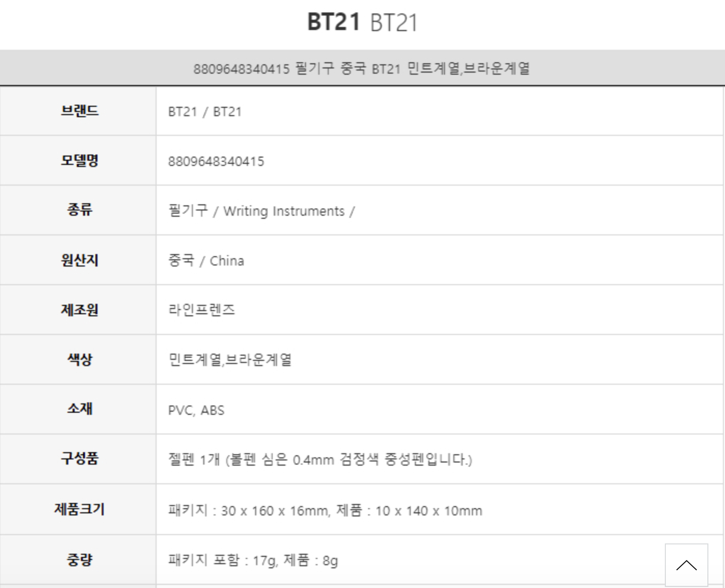The height and width of the screenshot is (588, 725).
Task: Click the scroll-to-top arrow button
Action: [686, 565]
